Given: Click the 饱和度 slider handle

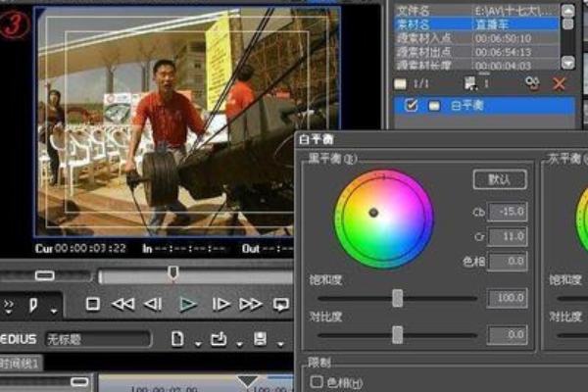Looking at the screenshot, I should click(398, 298).
